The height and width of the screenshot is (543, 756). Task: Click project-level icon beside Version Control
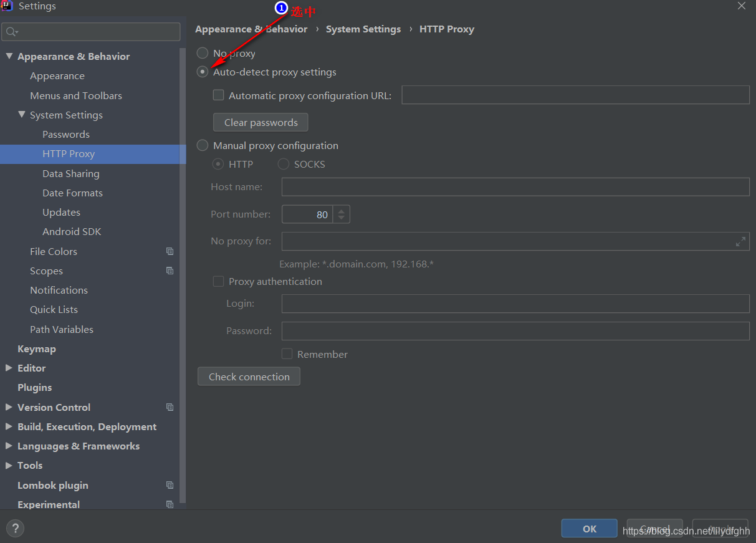170,407
